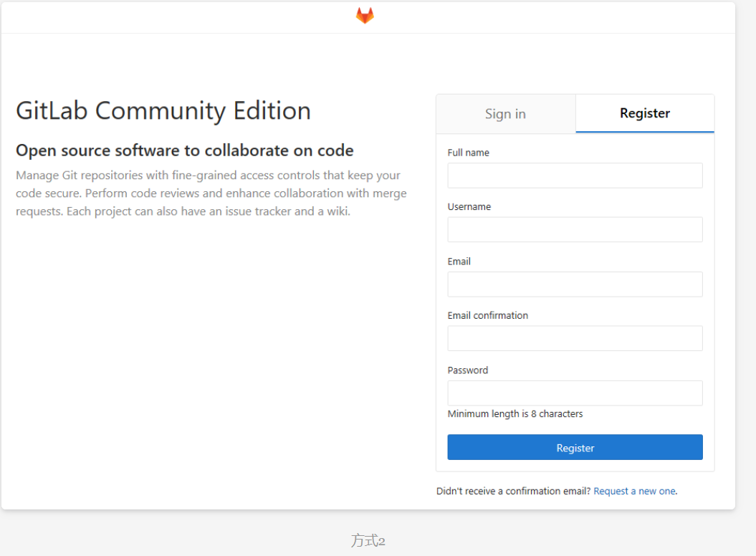Open the "Request a new one" link
The height and width of the screenshot is (556, 756).
[634, 491]
